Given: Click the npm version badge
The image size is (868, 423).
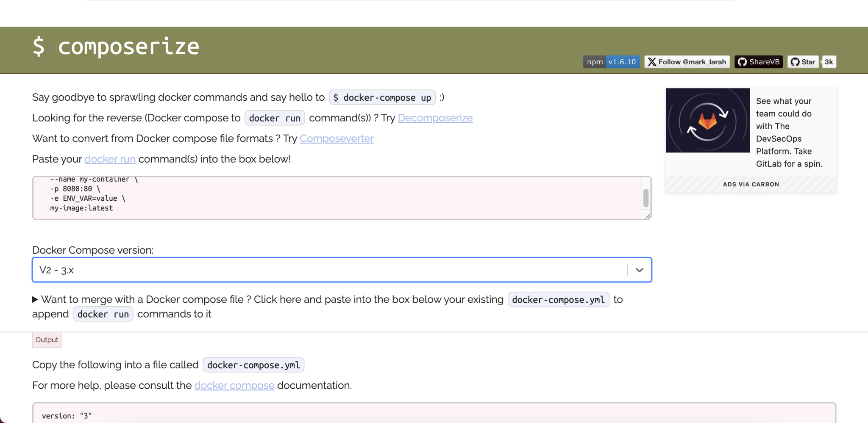Looking at the screenshot, I should (x=595, y=62).
